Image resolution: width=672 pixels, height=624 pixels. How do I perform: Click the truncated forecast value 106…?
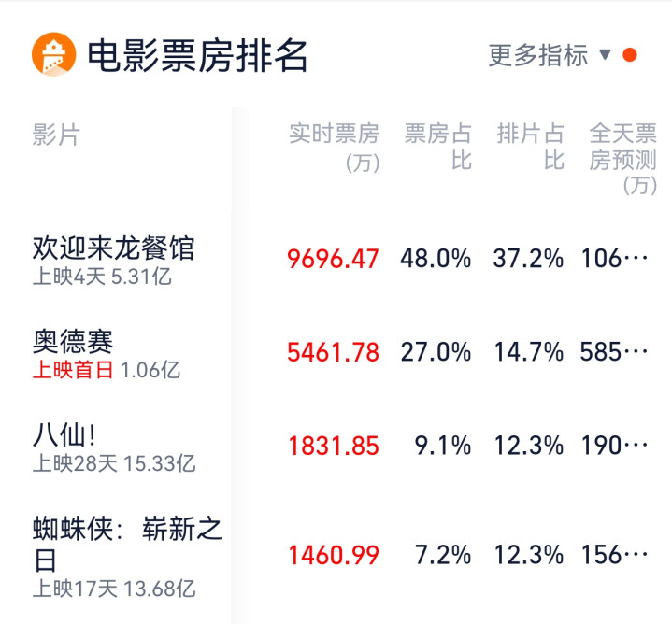(614, 259)
